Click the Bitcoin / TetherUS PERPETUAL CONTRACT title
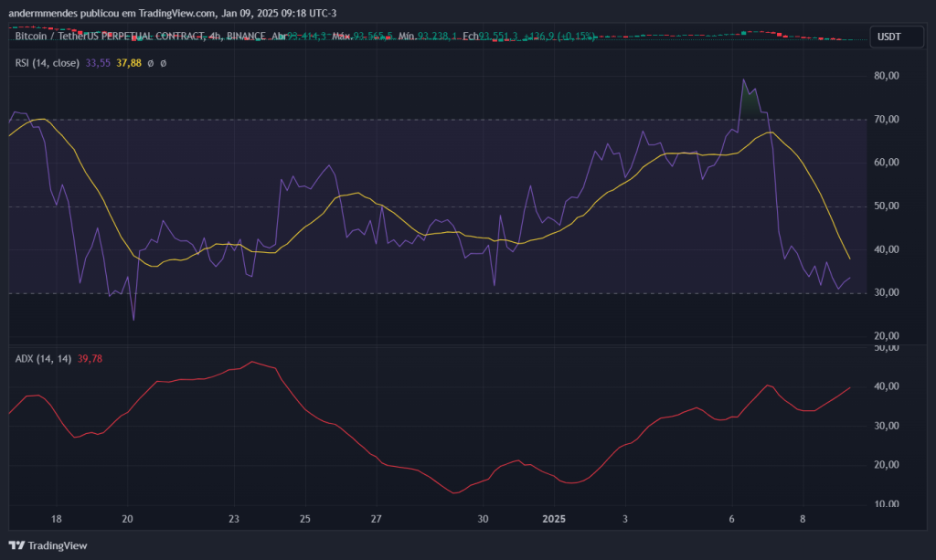The image size is (936, 560). [x=140, y=37]
